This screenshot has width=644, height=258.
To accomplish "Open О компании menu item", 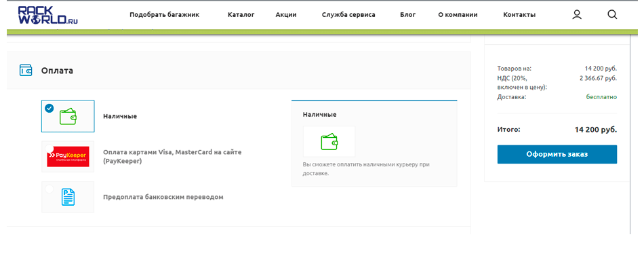I will (x=458, y=15).
